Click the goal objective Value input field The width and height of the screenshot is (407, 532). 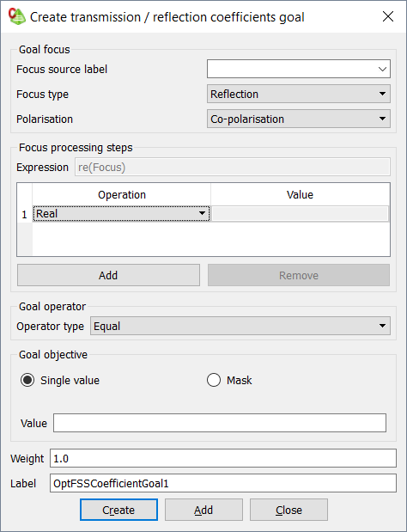[x=220, y=423]
